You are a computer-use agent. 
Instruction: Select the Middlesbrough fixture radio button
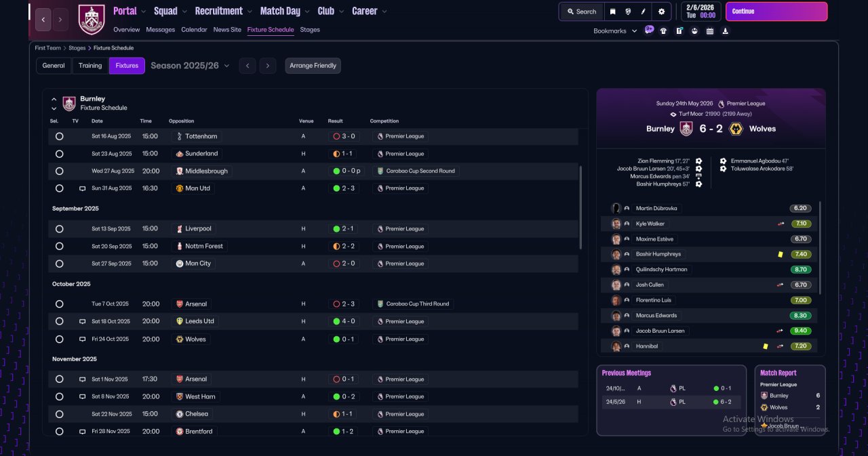pyautogui.click(x=59, y=171)
